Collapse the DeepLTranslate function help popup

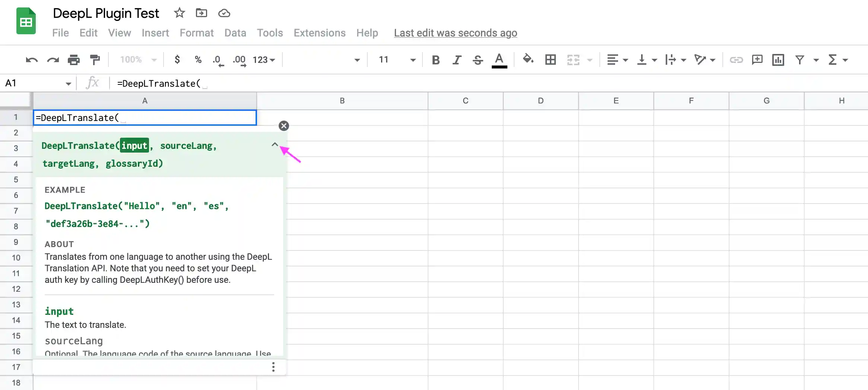pos(275,144)
